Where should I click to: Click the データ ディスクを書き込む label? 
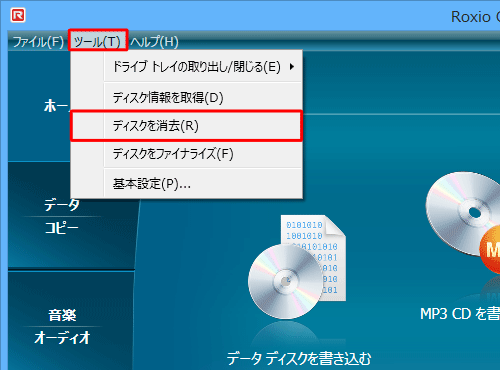tap(299, 359)
